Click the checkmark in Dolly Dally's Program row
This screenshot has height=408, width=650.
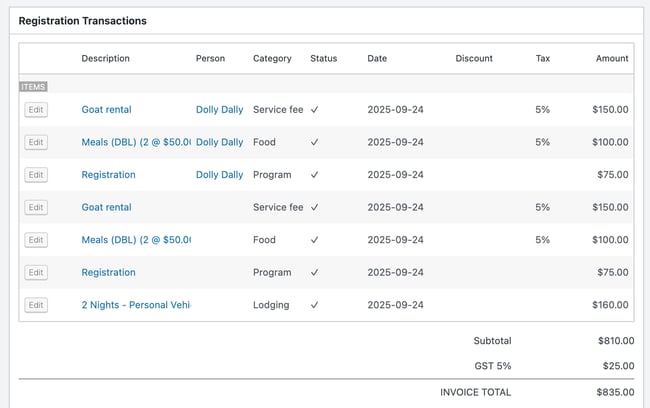click(315, 175)
